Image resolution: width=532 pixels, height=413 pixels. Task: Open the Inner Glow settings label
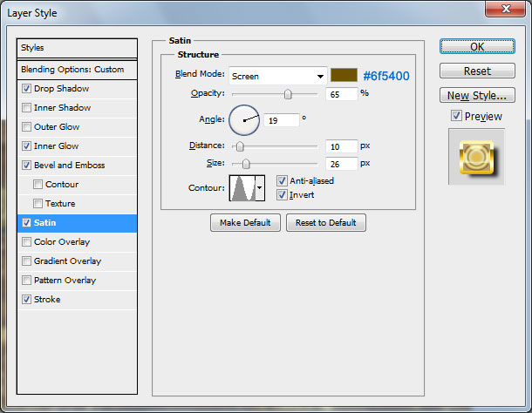point(57,146)
